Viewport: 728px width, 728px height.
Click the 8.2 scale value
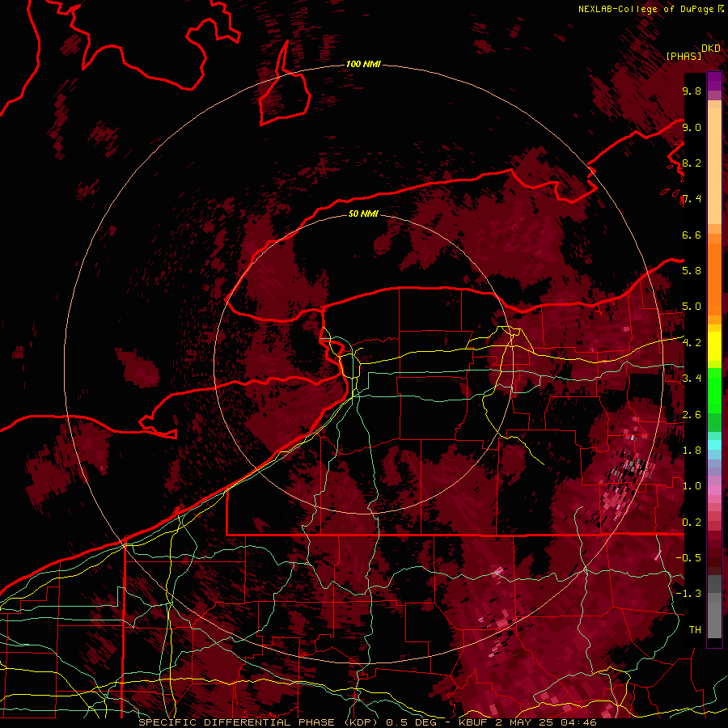pyautogui.click(x=692, y=163)
